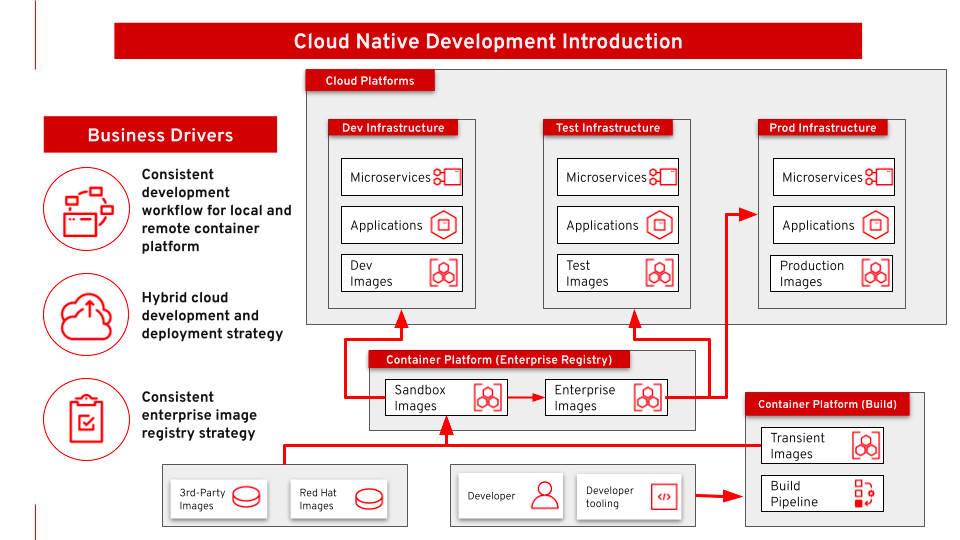960x540 pixels.
Task: Select the Microservices icon in Dev Infrastructure
Action: 447,177
